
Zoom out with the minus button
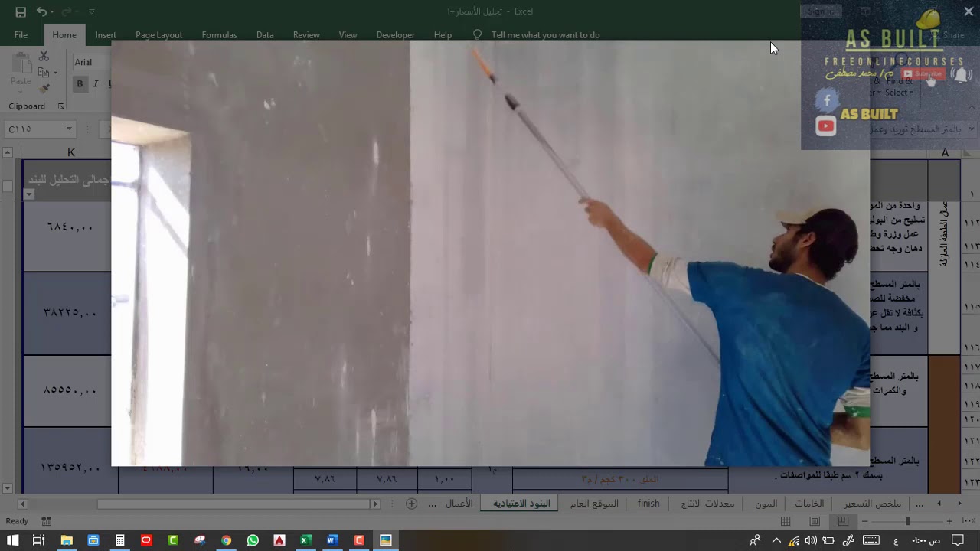[x=865, y=521]
